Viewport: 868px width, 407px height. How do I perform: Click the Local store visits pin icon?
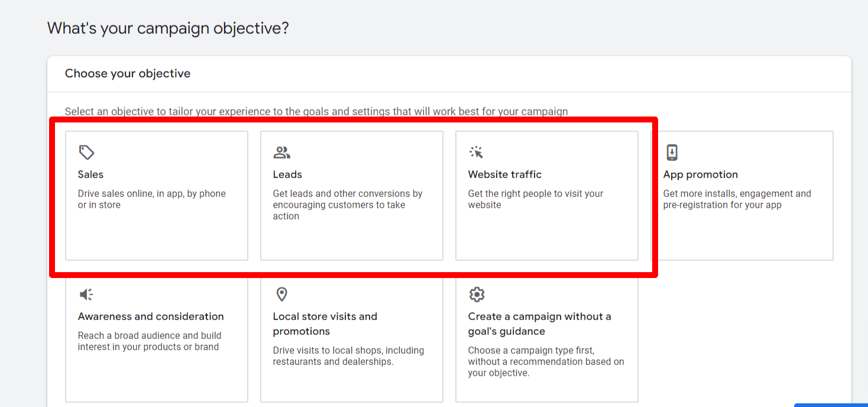point(281,295)
